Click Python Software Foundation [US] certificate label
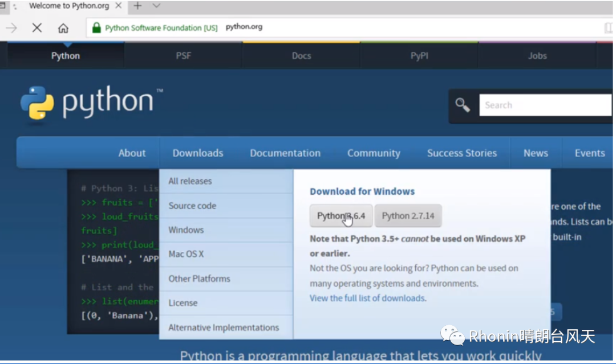This screenshot has height=364, width=616. 161,28
